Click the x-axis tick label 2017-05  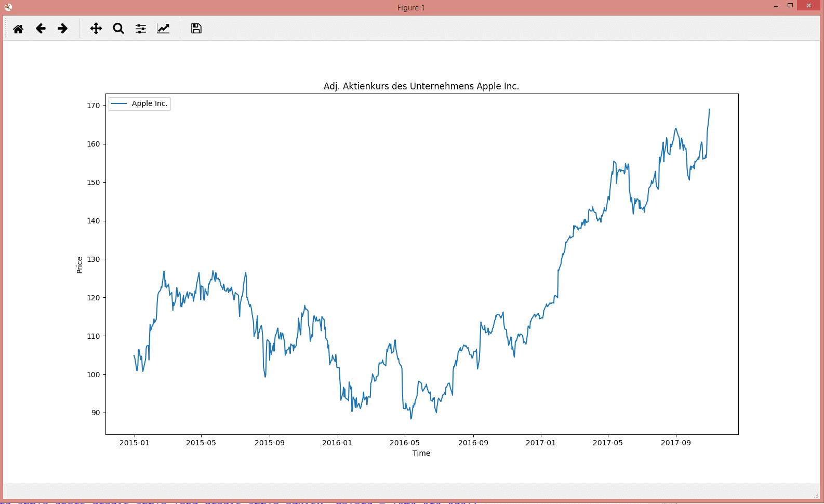pos(608,443)
